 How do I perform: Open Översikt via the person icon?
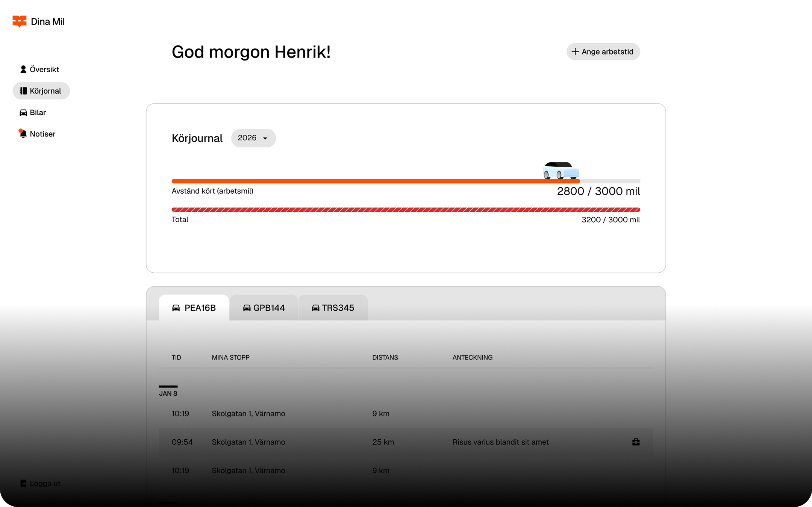(23, 69)
